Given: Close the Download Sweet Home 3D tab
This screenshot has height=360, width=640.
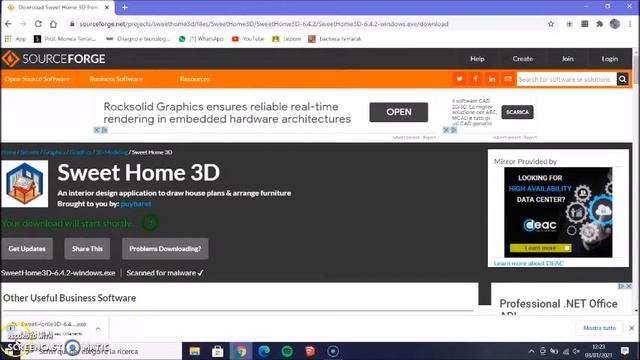Looking at the screenshot, I should click(107, 7).
